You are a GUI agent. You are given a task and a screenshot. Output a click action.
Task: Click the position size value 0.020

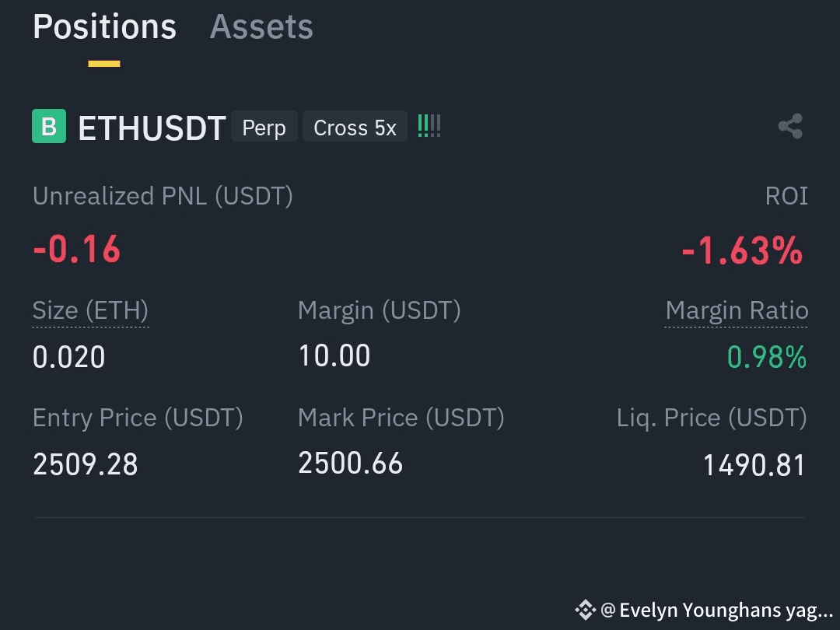[x=68, y=357]
